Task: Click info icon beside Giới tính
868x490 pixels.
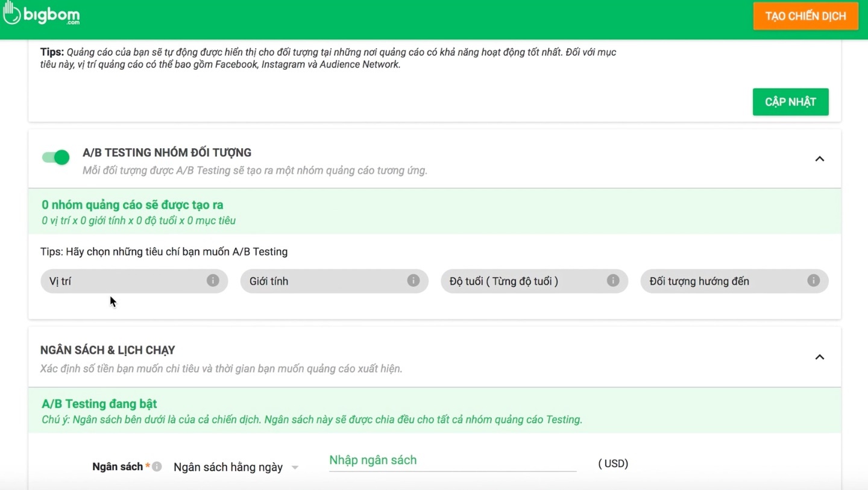Action: coord(413,280)
